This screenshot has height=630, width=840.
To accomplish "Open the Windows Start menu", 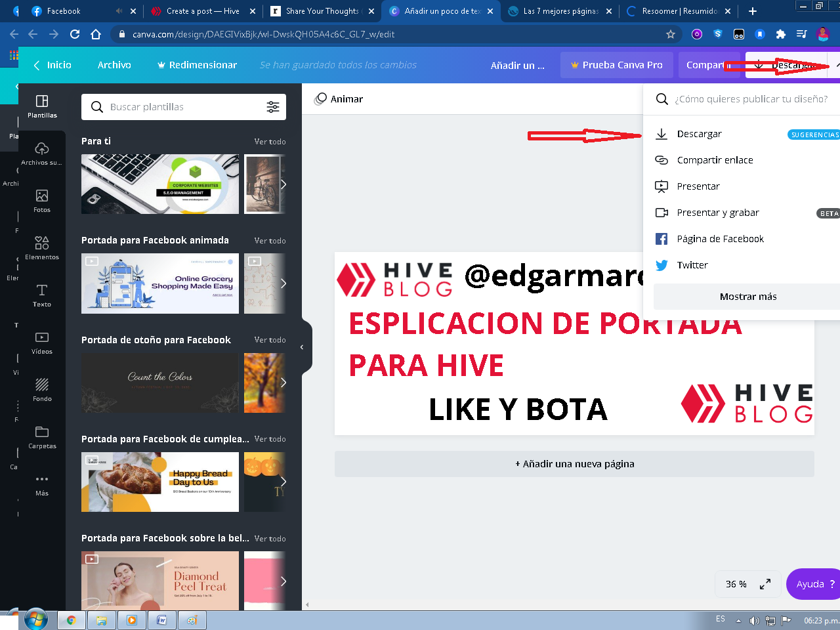I will point(35,619).
